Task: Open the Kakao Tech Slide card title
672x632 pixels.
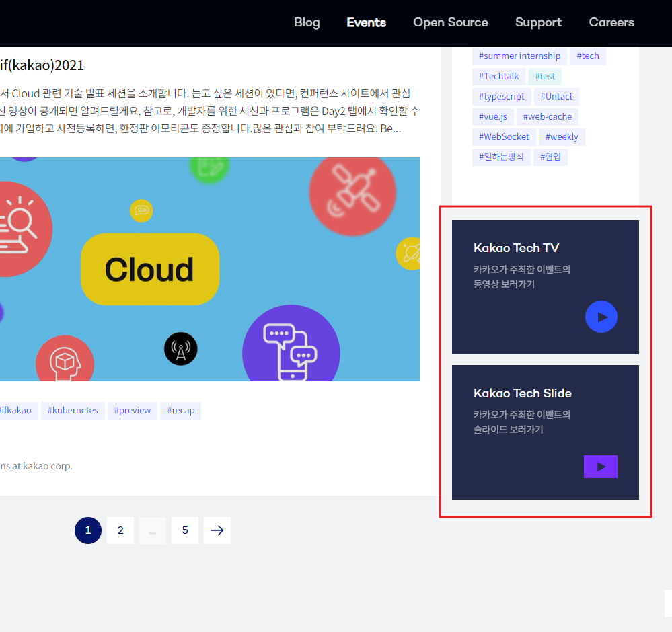Action: click(523, 393)
